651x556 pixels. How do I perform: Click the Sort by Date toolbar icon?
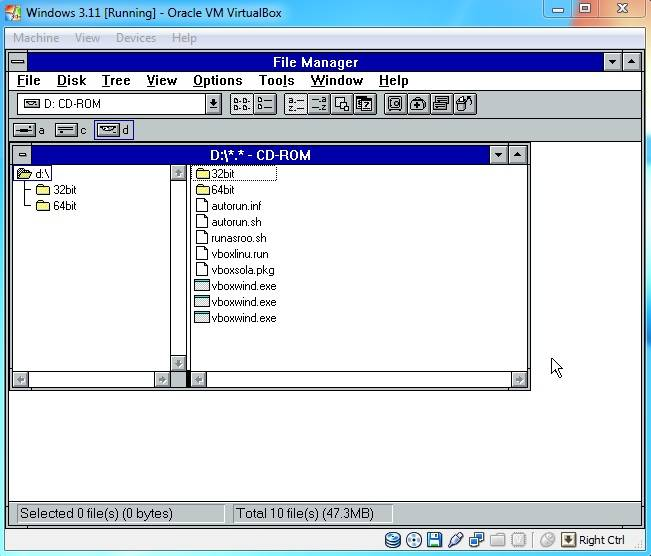pyautogui.click(x=364, y=104)
